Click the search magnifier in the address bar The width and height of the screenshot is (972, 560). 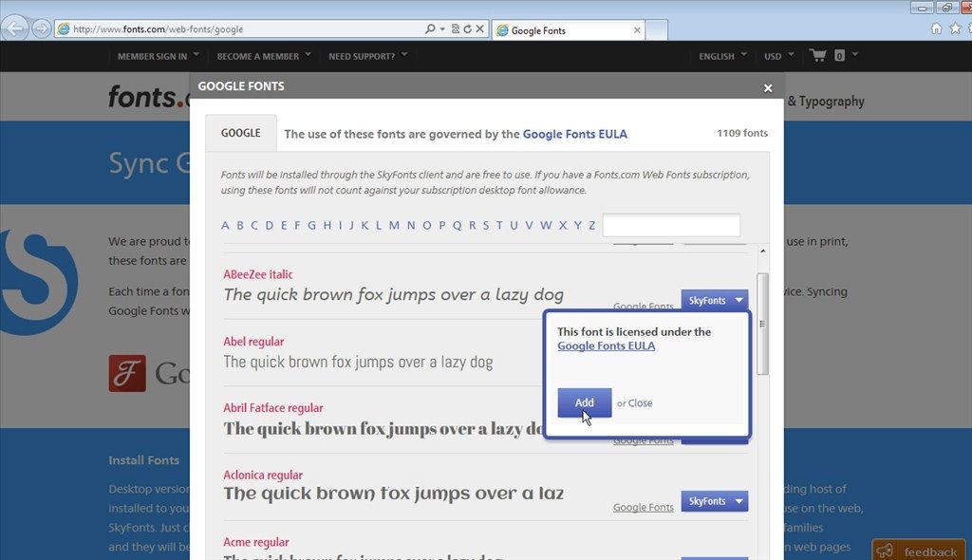[430, 28]
